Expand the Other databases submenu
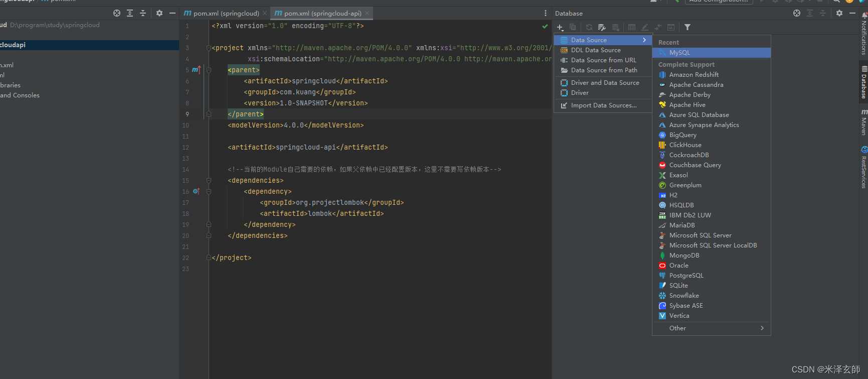The width and height of the screenshot is (868, 379). [x=762, y=328]
